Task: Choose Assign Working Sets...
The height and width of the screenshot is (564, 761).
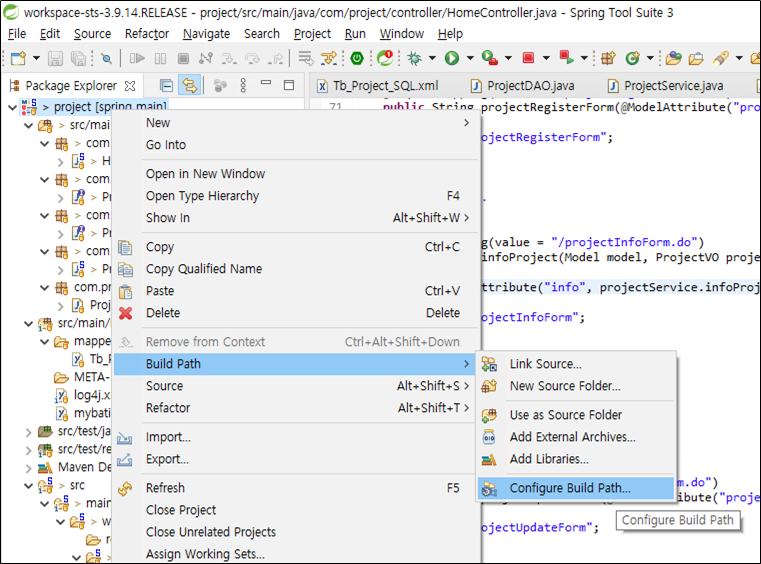Action: coord(296,554)
